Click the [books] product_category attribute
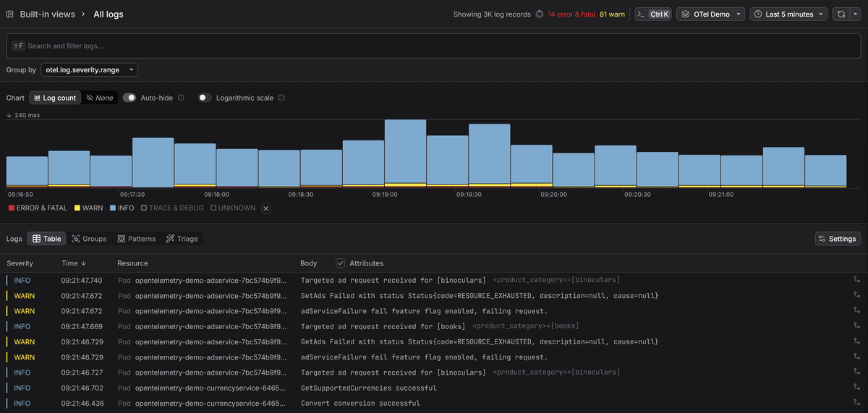Viewport: 868px width, 413px height. coord(526,326)
